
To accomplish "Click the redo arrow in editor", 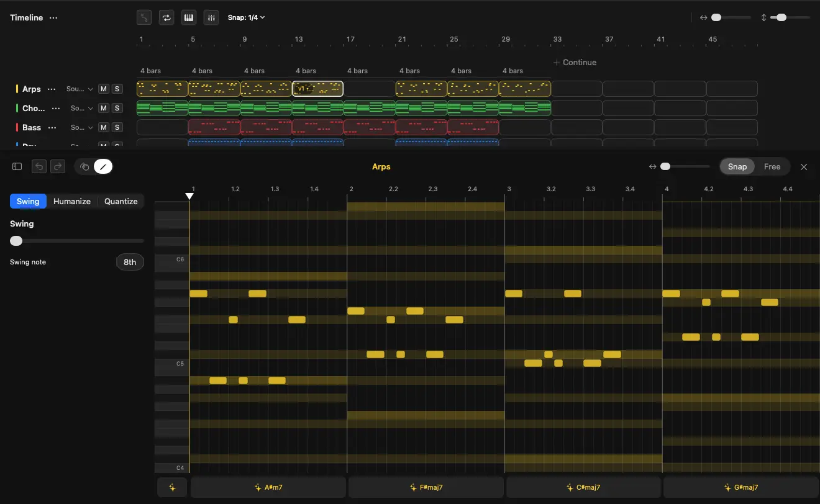I will (x=57, y=166).
